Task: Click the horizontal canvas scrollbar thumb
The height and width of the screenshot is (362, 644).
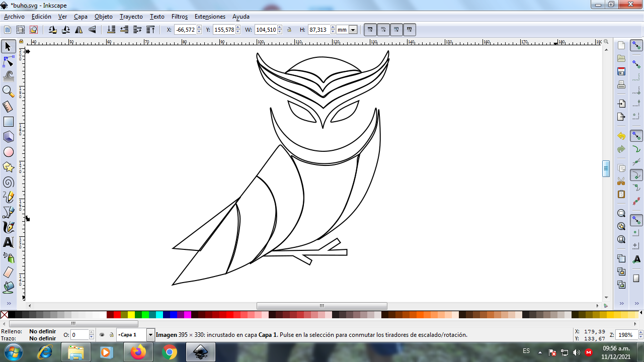Action: tap(322, 306)
